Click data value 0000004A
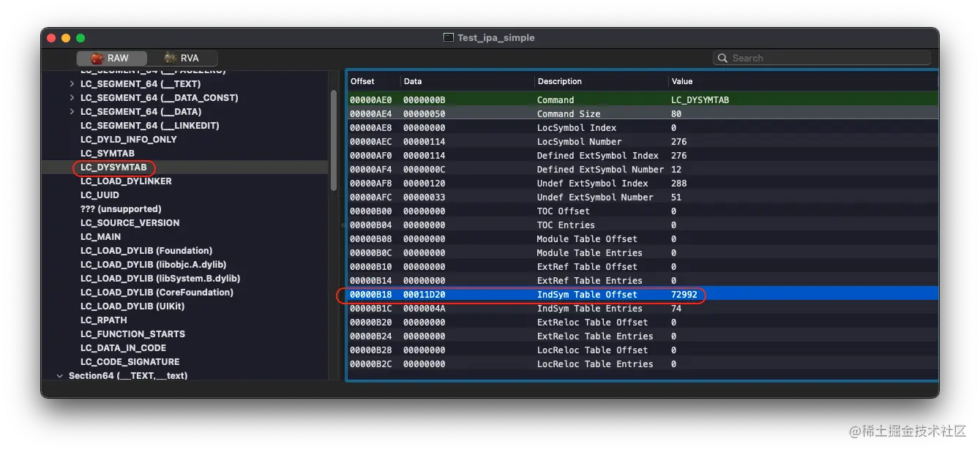 424,309
